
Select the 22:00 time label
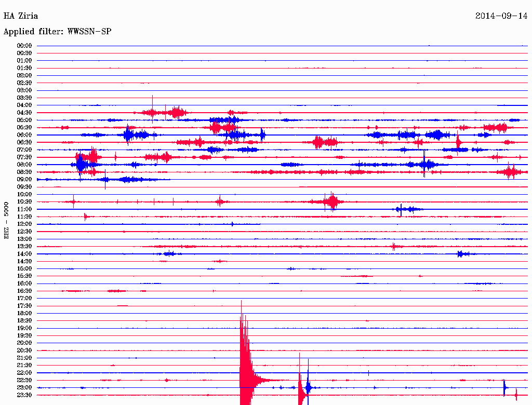pos(24,373)
